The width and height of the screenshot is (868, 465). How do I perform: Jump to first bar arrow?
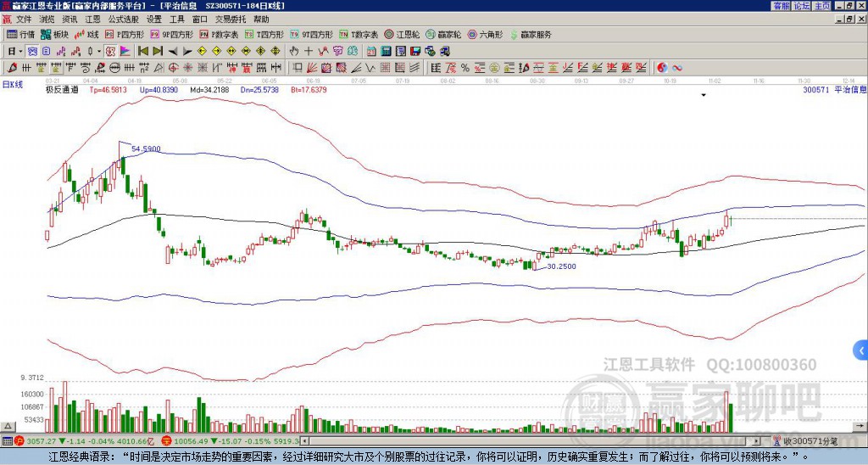click(142, 52)
